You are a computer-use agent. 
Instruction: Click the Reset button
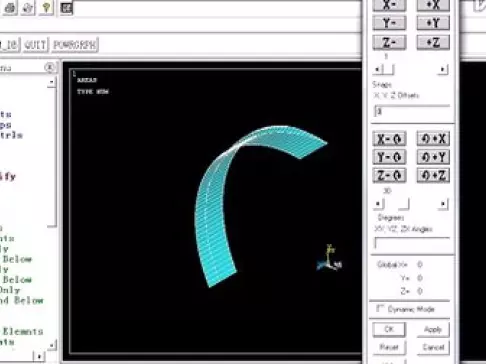pyautogui.click(x=389, y=347)
